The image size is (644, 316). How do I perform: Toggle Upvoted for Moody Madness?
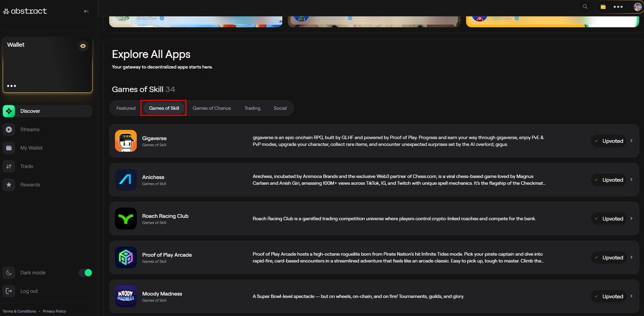(609, 296)
